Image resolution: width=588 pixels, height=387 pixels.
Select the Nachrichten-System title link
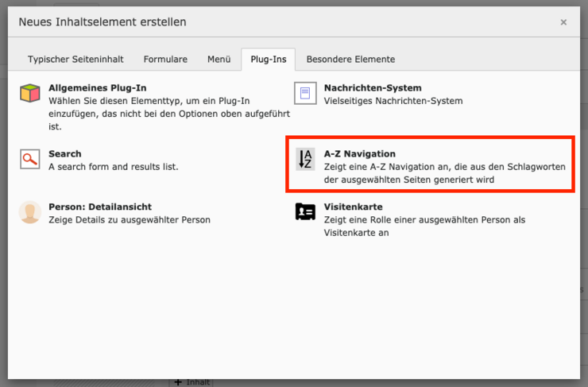click(373, 87)
